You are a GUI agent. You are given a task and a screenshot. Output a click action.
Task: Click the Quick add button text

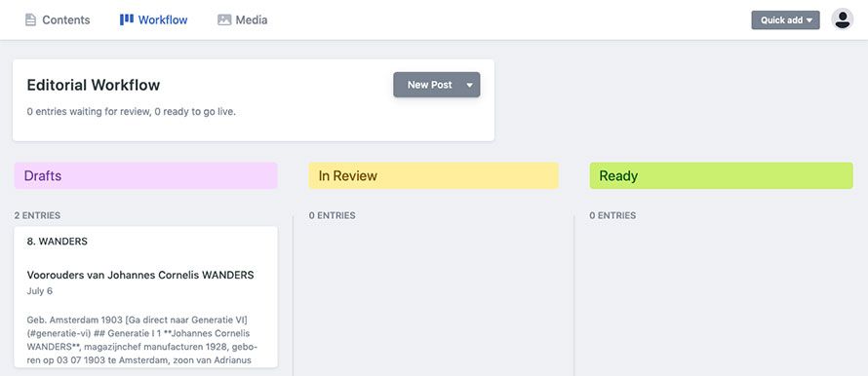tap(781, 19)
